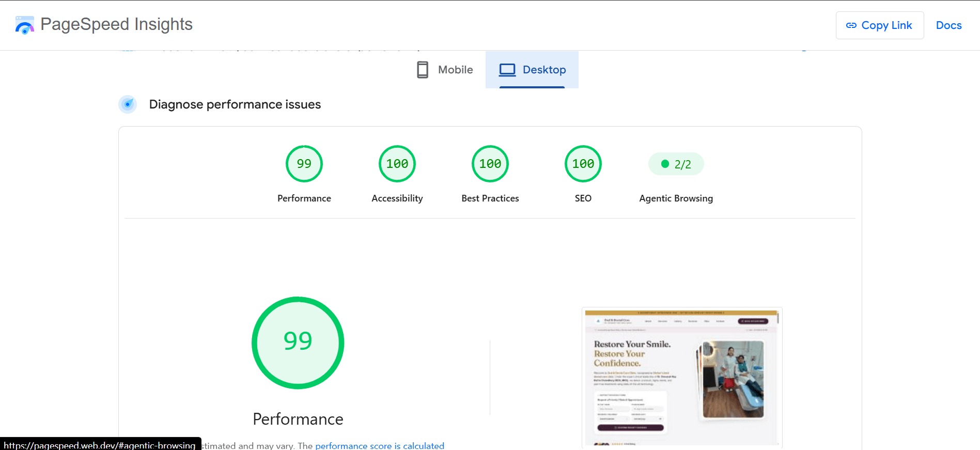
Task: Click the 'SEO' label text
Action: pos(583,198)
